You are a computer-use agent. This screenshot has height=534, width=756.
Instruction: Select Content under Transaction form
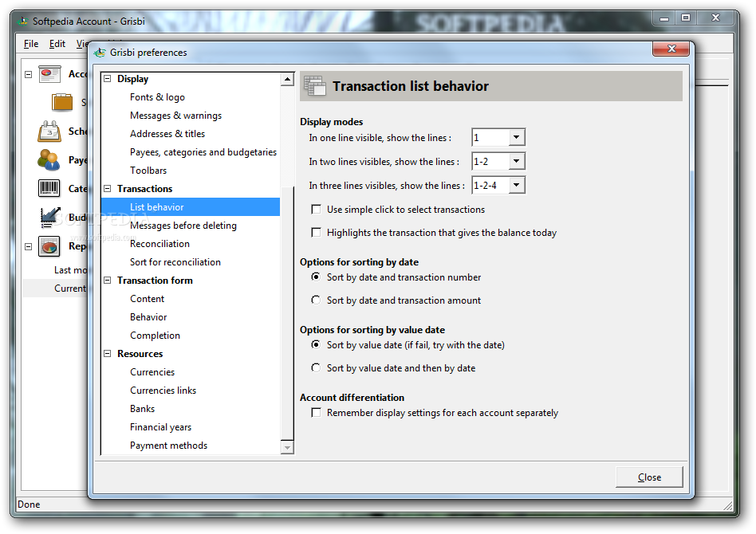(147, 298)
